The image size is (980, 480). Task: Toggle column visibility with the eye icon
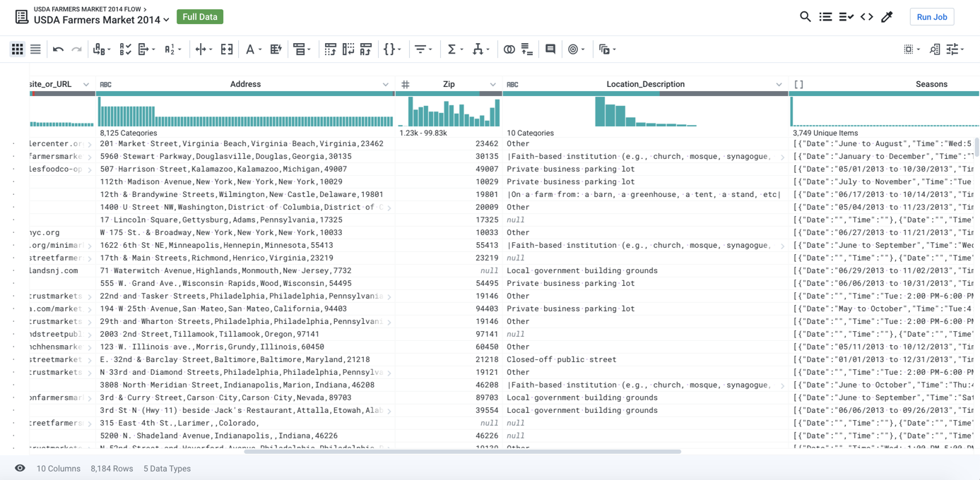(x=20, y=468)
